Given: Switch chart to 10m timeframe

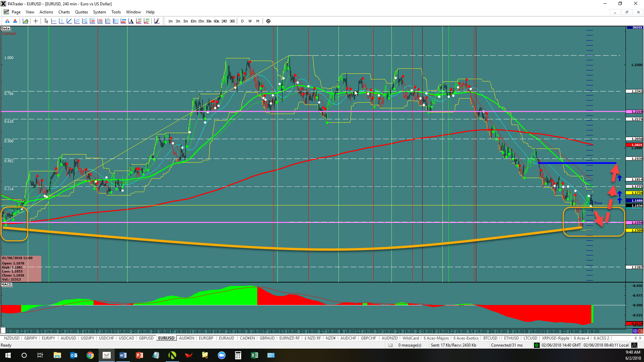Looking at the screenshot, I should click(193, 21).
